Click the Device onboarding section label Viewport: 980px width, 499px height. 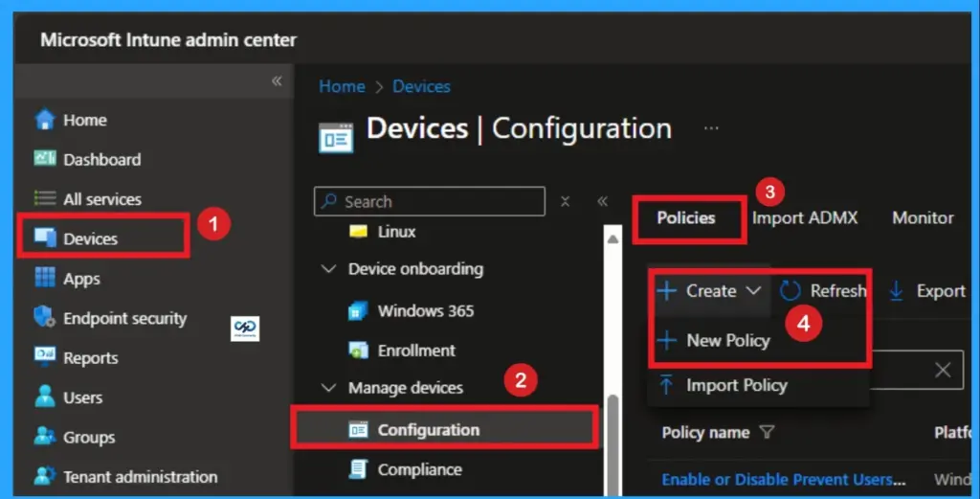coord(415,269)
